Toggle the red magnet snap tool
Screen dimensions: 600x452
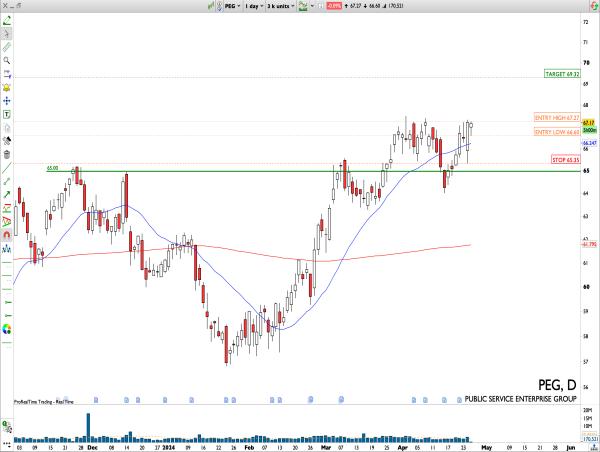[x=7, y=235]
